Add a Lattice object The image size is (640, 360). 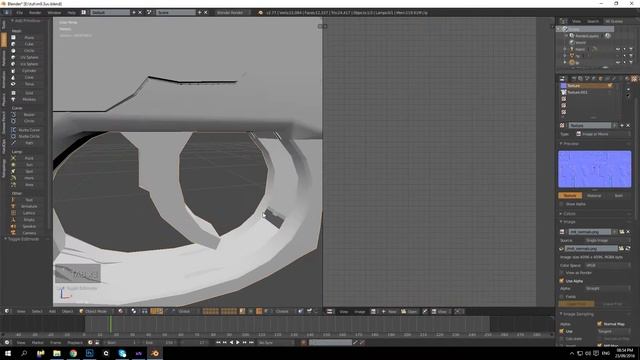click(27, 213)
